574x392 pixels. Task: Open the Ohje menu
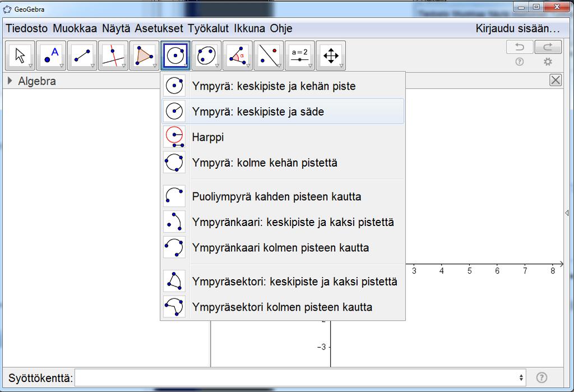pyautogui.click(x=281, y=28)
